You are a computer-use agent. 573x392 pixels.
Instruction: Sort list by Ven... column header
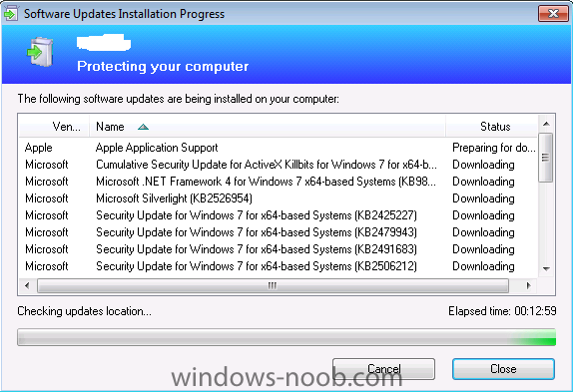[54, 127]
